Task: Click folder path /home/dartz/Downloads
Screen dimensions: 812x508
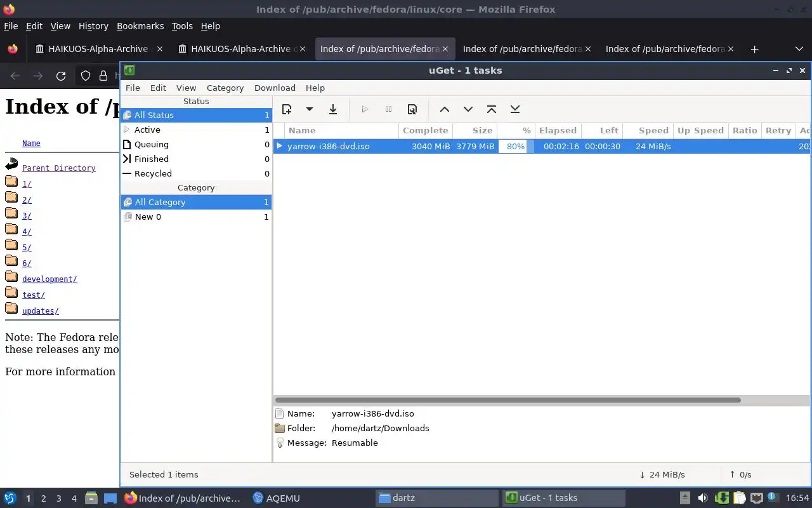Action: (380, 428)
